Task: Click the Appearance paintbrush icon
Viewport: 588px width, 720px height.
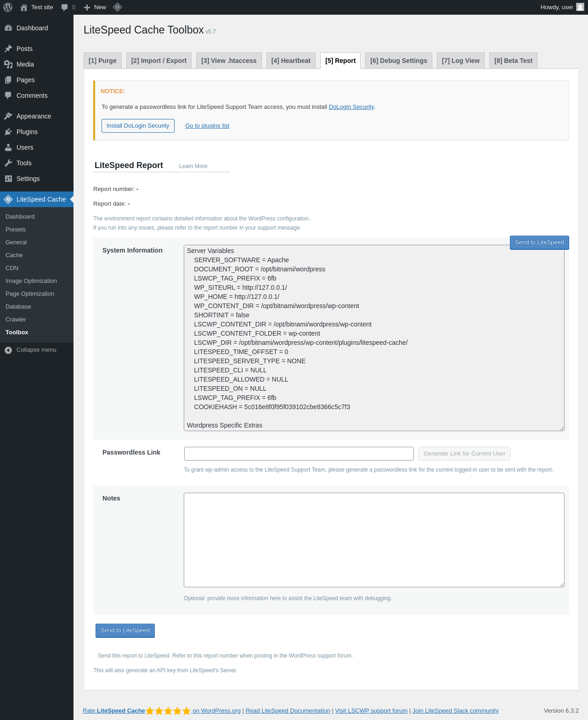Action: (x=8, y=116)
